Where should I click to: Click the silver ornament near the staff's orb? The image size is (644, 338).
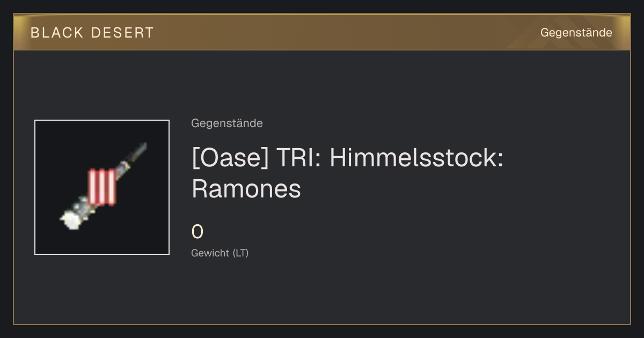[x=82, y=206]
